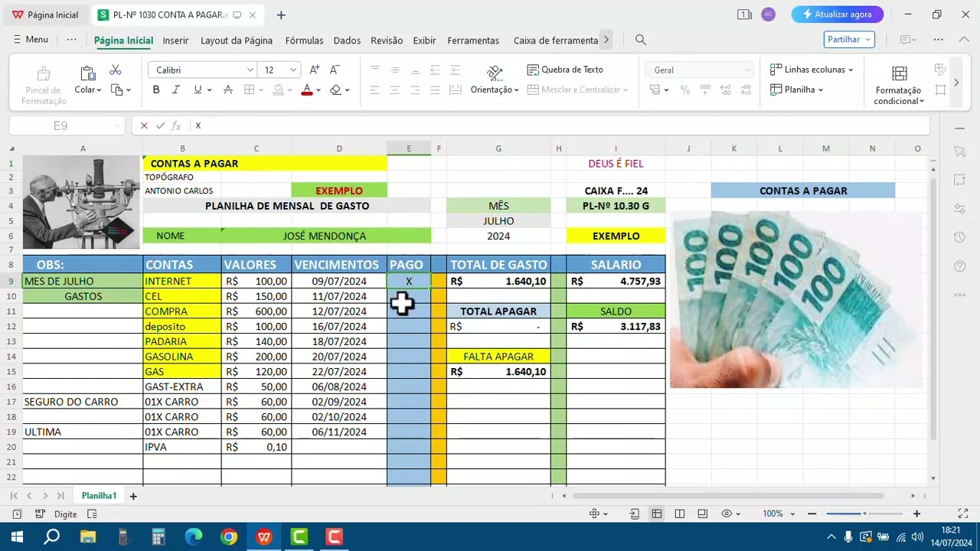Expand the Linhas e colunas dropdown

850,70
